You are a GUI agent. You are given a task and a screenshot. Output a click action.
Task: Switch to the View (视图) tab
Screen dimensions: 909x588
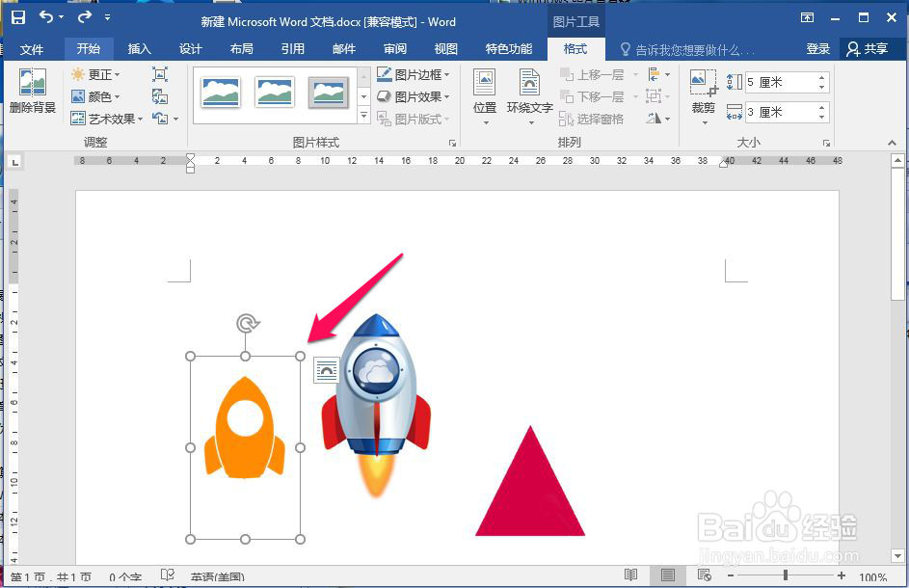click(445, 49)
